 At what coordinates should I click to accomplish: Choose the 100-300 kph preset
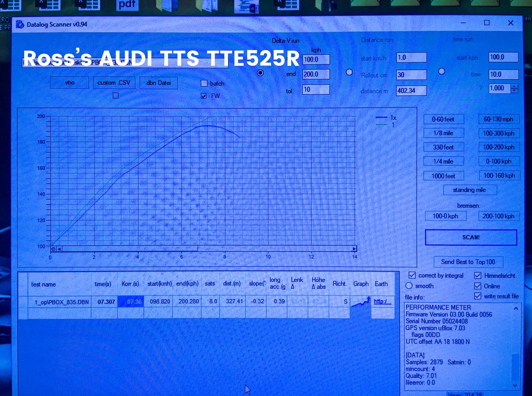[498, 133]
